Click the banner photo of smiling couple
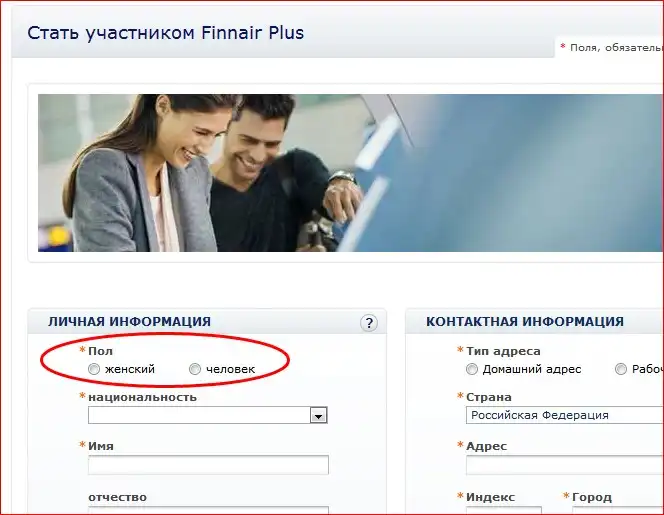The width and height of the screenshot is (664, 515). 351,173
